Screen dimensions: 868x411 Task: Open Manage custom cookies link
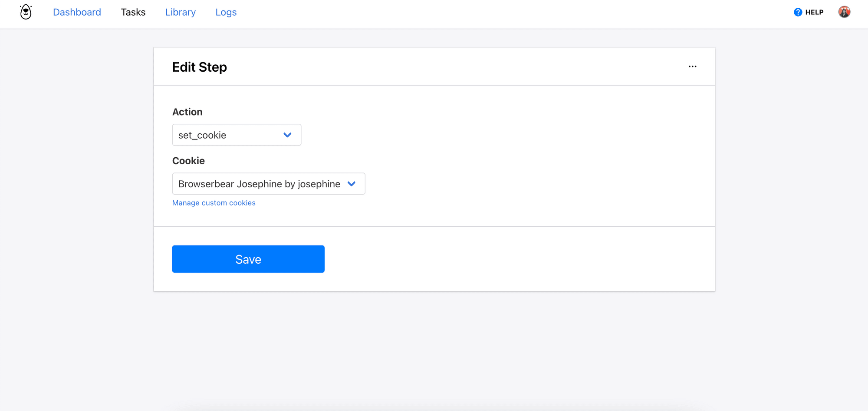tap(214, 202)
